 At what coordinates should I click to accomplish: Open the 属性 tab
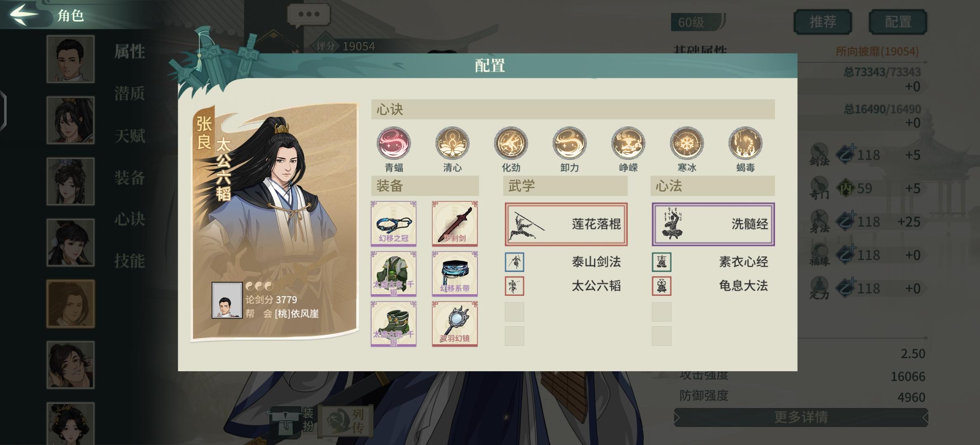tap(130, 52)
